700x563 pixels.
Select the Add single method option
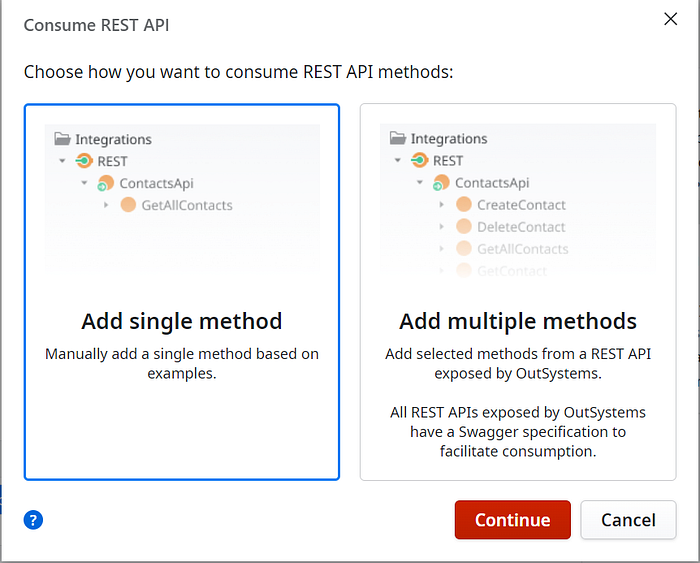(182, 321)
